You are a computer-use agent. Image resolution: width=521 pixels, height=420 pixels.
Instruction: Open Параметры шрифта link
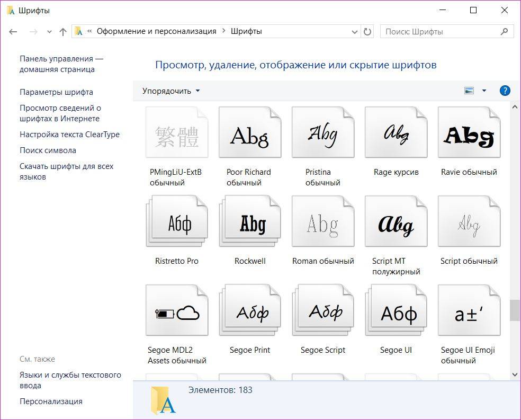56,92
